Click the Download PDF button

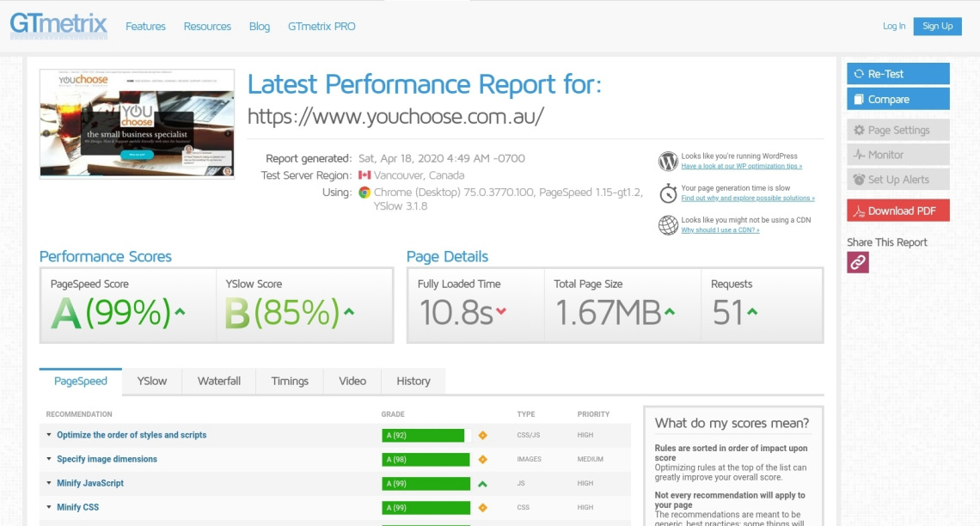[x=897, y=211]
